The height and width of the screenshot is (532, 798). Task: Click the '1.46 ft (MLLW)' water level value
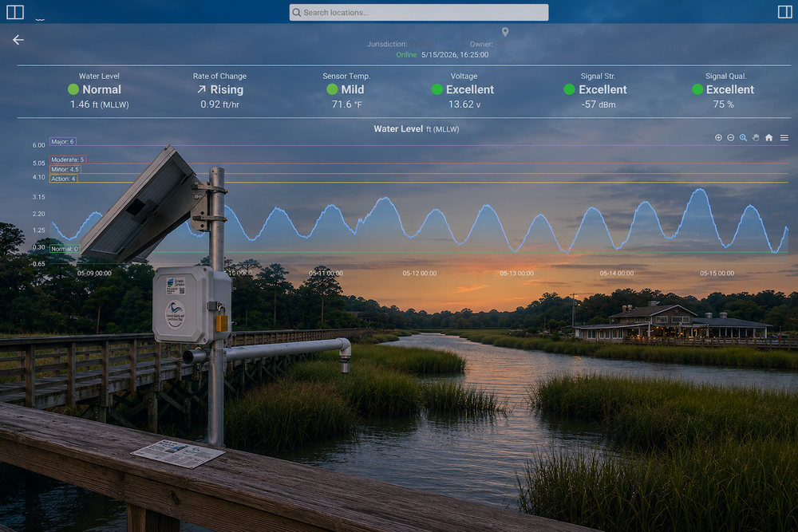tap(99, 104)
